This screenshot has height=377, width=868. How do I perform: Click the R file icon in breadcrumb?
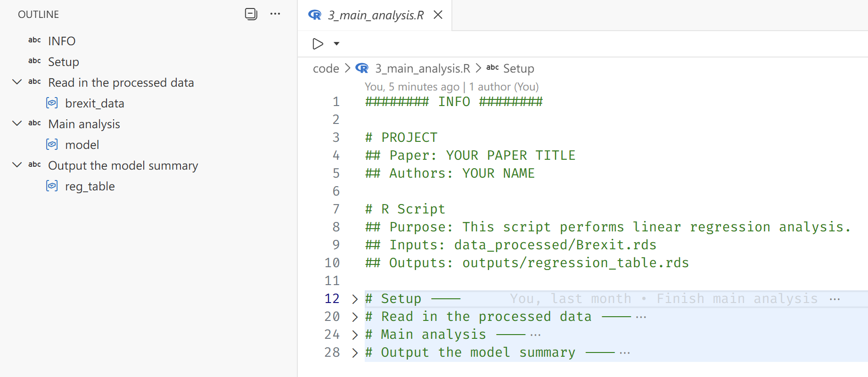(x=362, y=68)
